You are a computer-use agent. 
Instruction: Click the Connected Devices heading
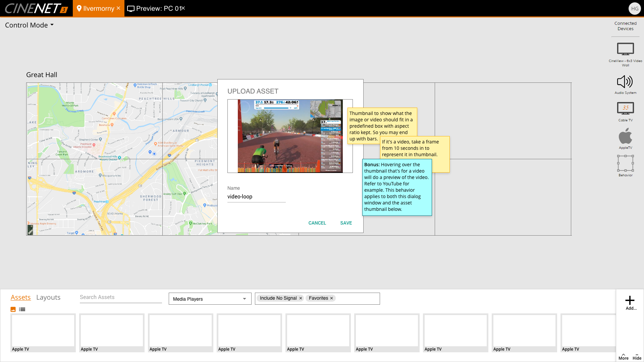coord(626,26)
